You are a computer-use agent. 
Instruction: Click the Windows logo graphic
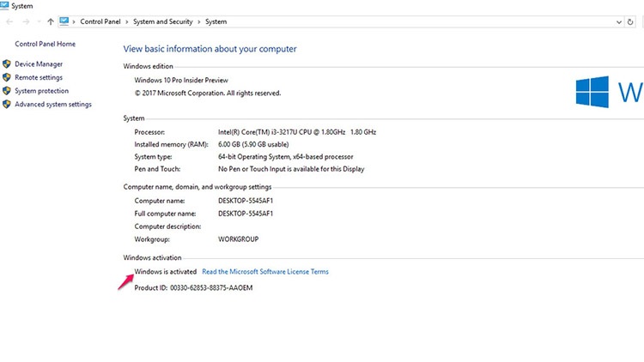[x=592, y=92]
